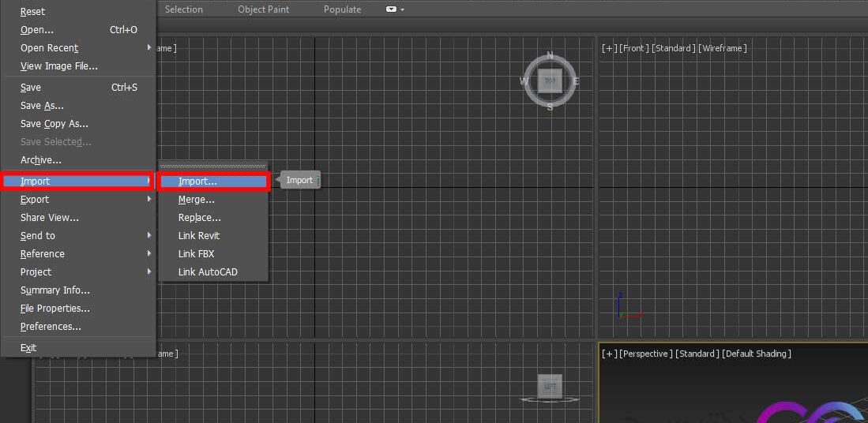
Task: Expand the Export submenu
Action: 77,200
